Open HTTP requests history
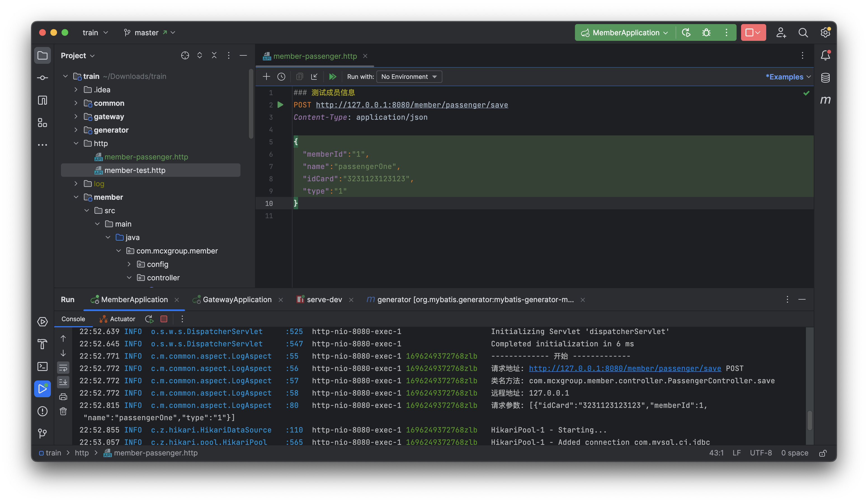Viewport: 868px width, 503px height. pos(281,76)
